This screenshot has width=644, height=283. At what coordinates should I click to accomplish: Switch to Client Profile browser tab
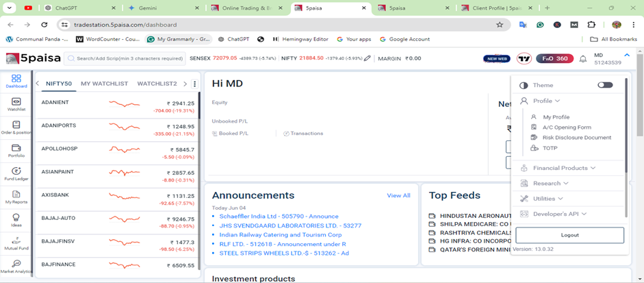coord(497,8)
